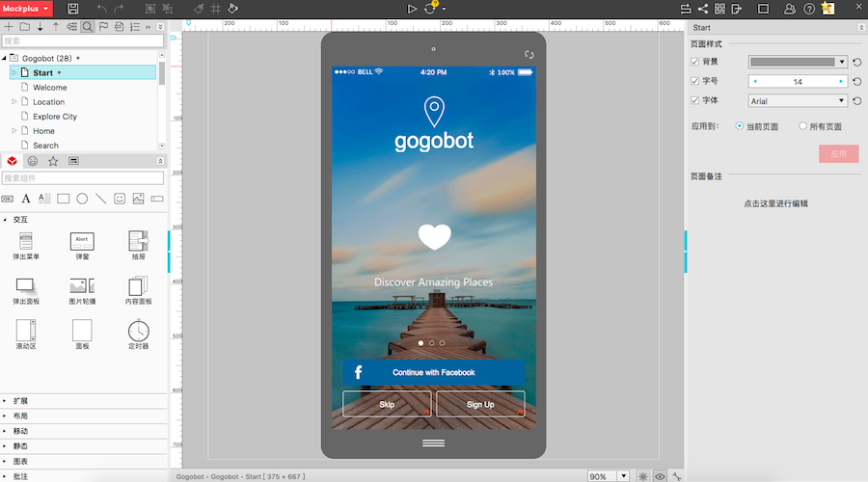The height and width of the screenshot is (482, 868).
Task: Click the Save icon in the top toolbar
Action: pos(72,9)
